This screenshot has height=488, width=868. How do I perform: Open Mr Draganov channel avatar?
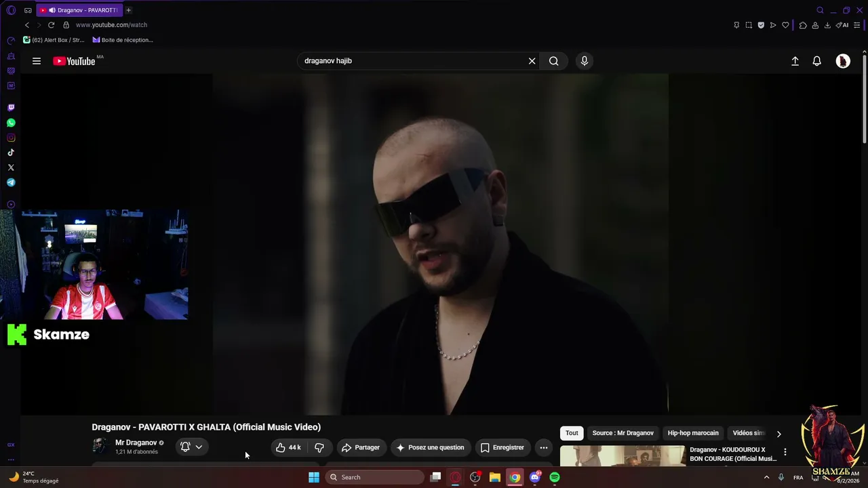point(100,446)
